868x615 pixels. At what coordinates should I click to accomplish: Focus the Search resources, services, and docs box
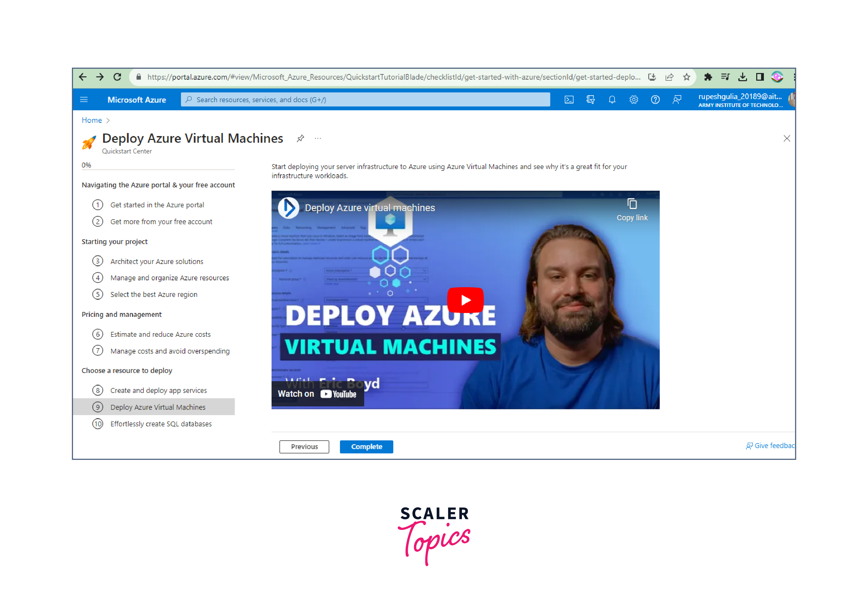[x=365, y=100]
